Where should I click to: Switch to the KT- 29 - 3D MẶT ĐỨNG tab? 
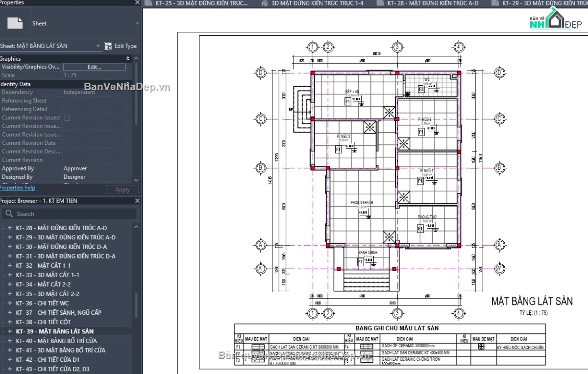(x=539, y=3)
